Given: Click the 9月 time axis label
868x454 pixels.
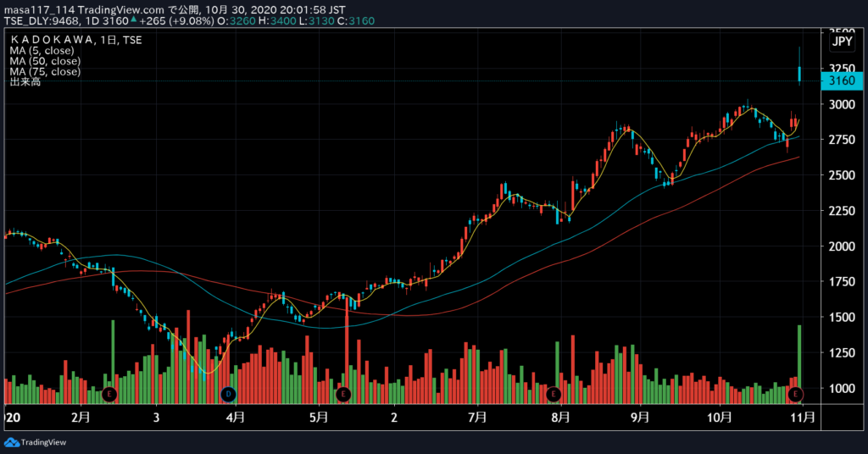Looking at the screenshot, I should tap(640, 417).
